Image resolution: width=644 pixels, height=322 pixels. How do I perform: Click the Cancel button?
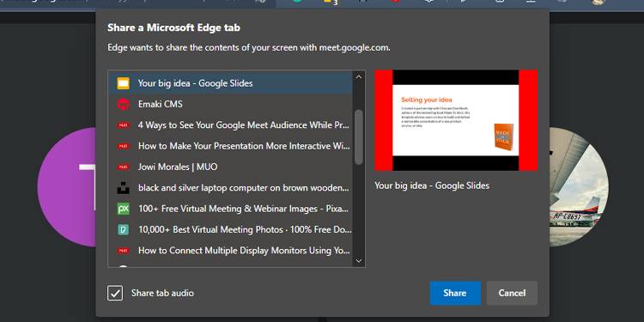click(512, 294)
